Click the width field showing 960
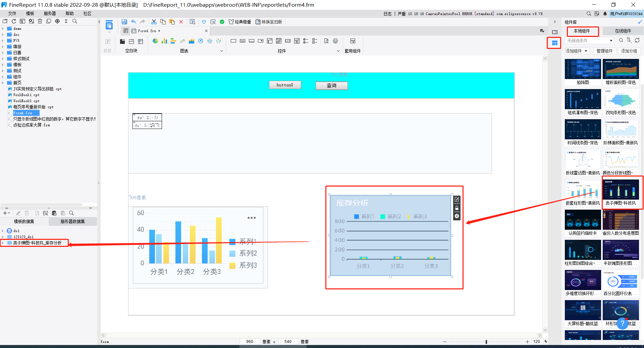The image size is (644, 348). pyautogui.click(x=250, y=342)
